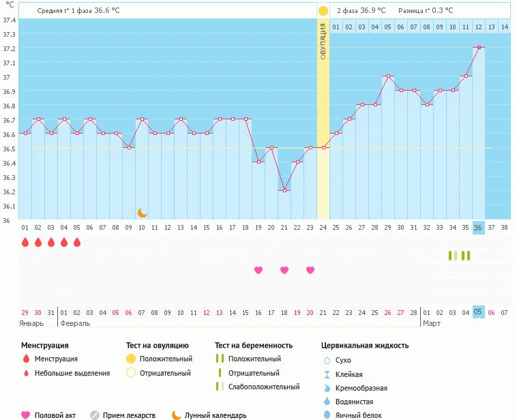The image size is (517, 420).
Task: Click the '2 фаза 36.9 °C' header
Action: click(361, 11)
